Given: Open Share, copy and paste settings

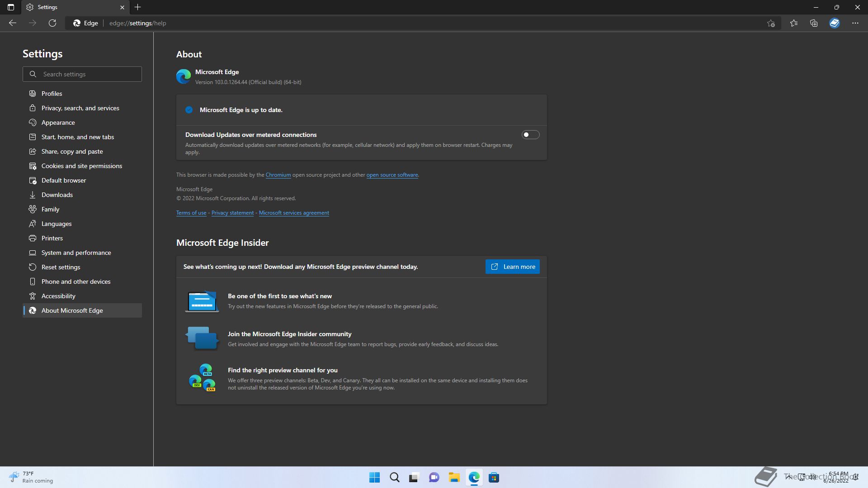Looking at the screenshot, I should point(82,151).
